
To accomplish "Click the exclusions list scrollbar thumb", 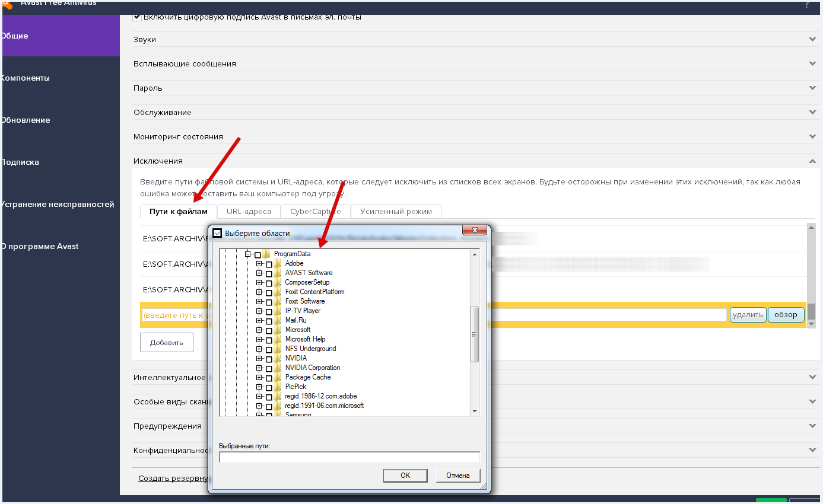I will (x=811, y=311).
